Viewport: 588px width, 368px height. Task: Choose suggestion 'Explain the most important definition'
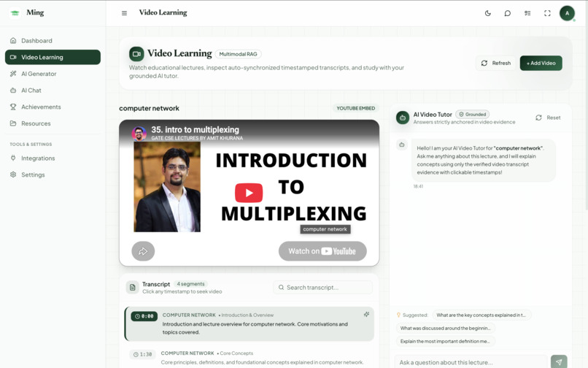(446, 341)
